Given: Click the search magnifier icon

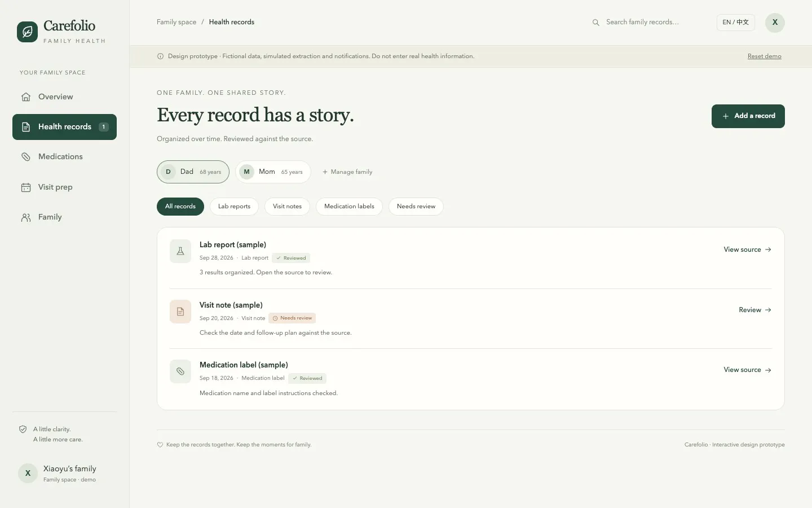Looking at the screenshot, I should (x=595, y=23).
